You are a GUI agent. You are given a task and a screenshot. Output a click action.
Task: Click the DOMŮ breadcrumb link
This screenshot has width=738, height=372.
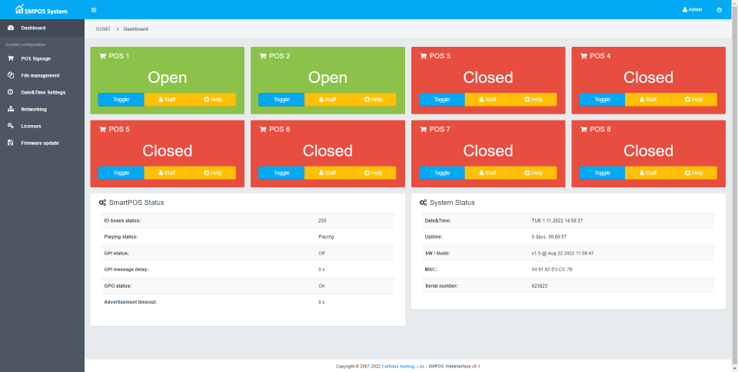[103, 29]
